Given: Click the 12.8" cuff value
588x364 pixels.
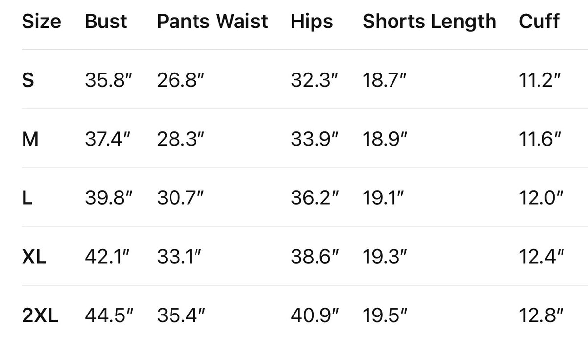Looking at the screenshot, I should click(541, 315).
